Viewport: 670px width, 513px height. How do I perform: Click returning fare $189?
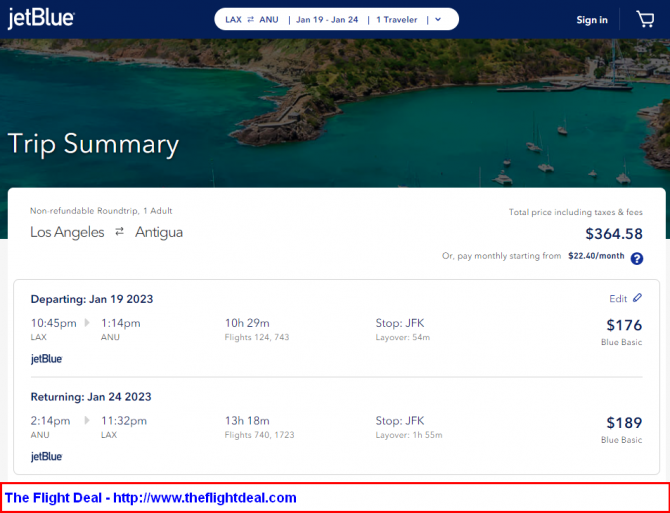624,423
